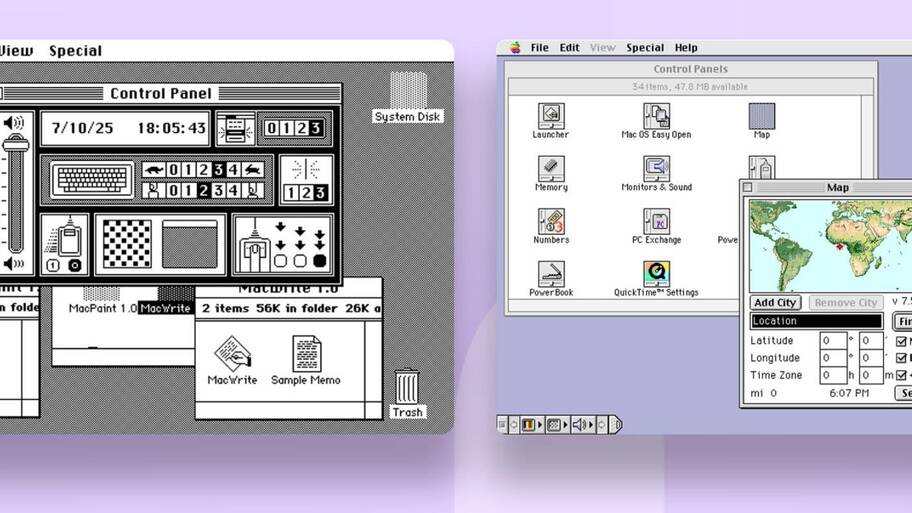Set key repeat rate to 4
912x513 pixels.
click(233, 170)
